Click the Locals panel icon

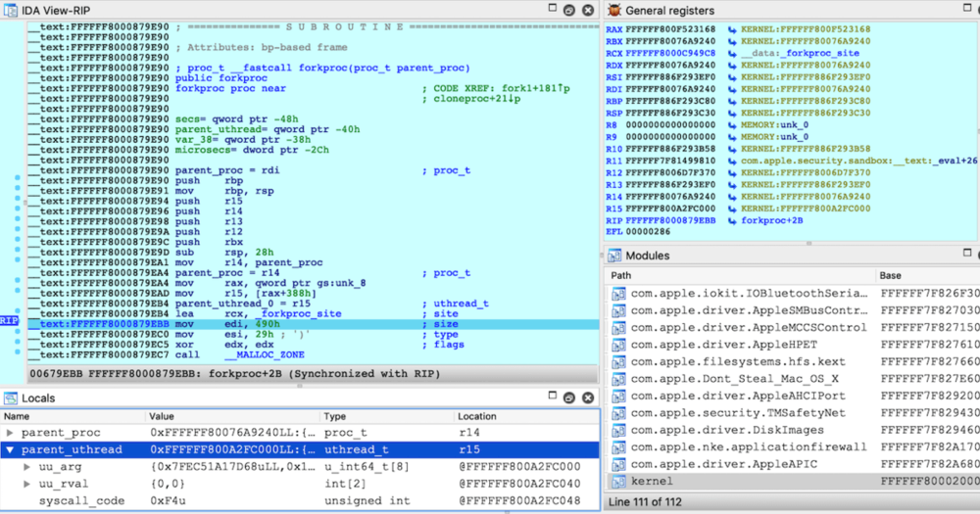click(11, 398)
